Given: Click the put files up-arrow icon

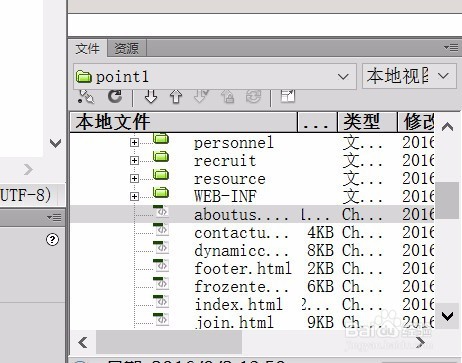Looking at the screenshot, I should coord(176,97).
